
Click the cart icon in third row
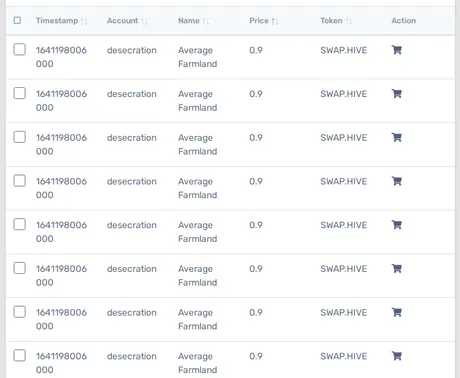click(397, 138)
